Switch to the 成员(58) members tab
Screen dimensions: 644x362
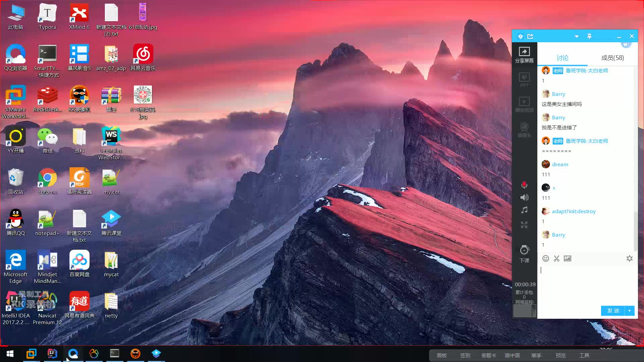(612, 58)
